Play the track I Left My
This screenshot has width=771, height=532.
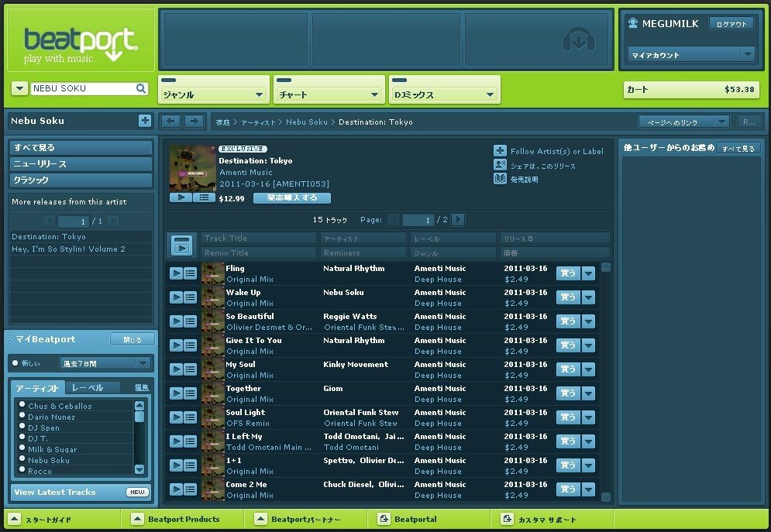(176, 441)
